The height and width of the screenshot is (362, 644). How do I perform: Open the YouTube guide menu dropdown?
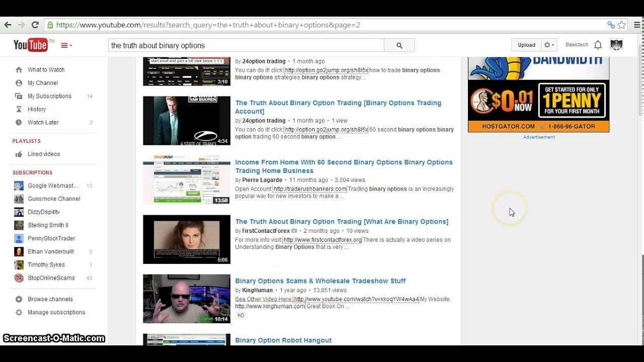[66, 45]
